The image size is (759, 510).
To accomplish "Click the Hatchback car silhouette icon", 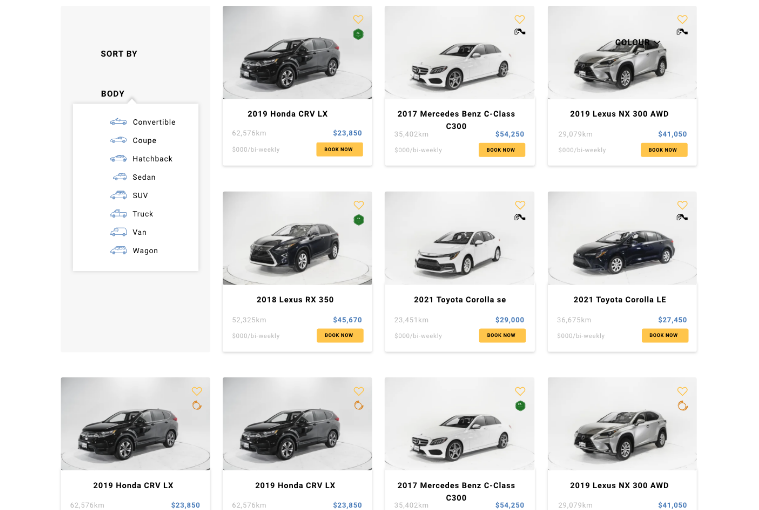I will pos(118,159).
